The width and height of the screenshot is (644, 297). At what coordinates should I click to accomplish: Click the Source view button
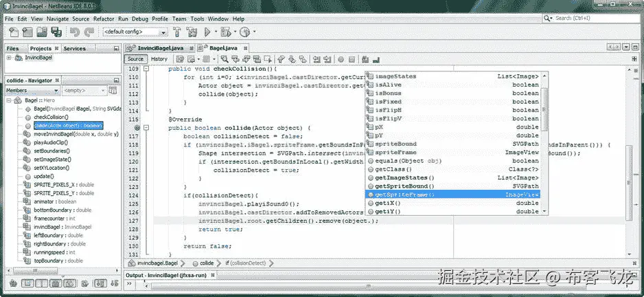pos(135,59)
